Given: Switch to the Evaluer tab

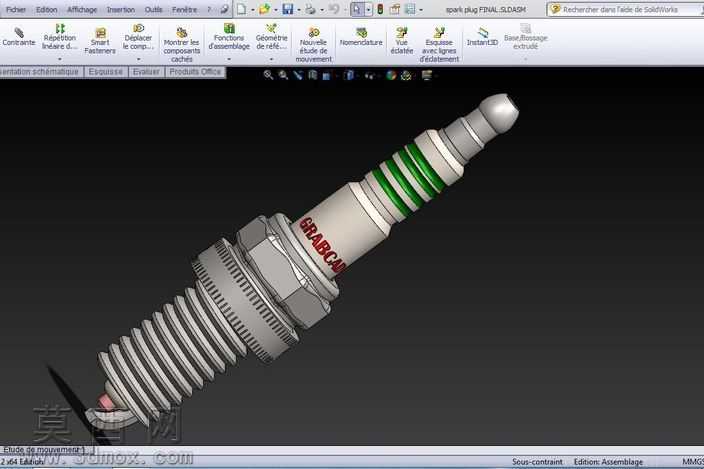Looking at the screenshot, I should coord(146,72).
